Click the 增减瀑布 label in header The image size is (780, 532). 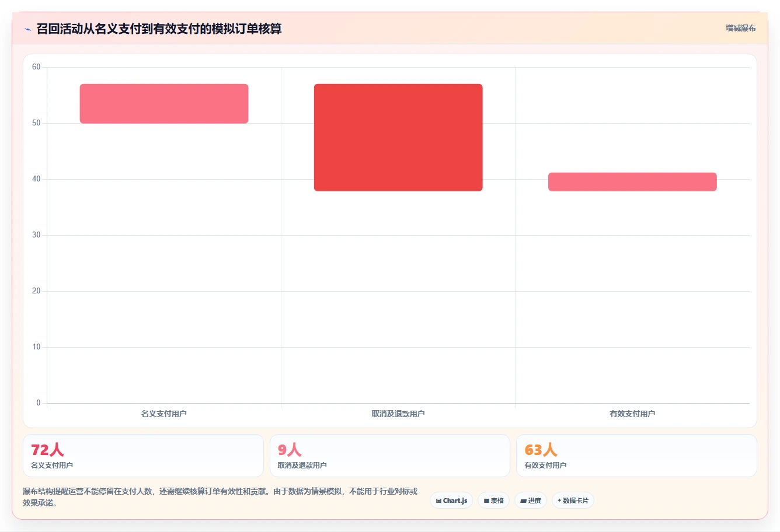tap(740, 28)
